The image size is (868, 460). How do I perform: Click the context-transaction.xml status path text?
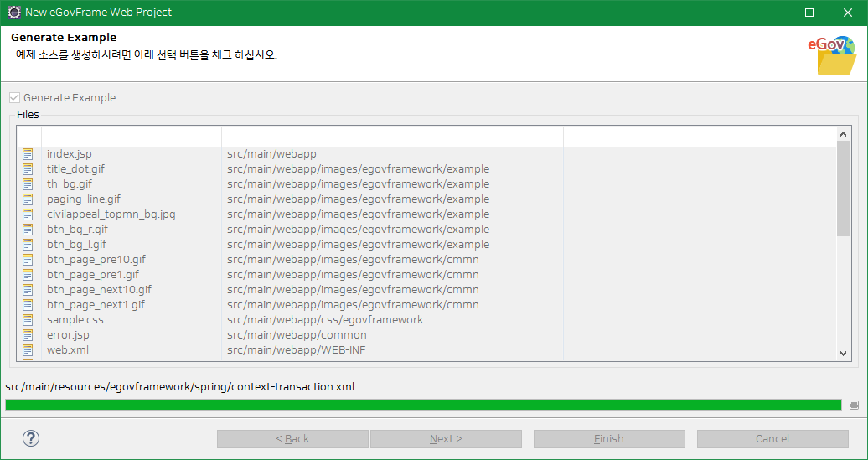(179, 386)
